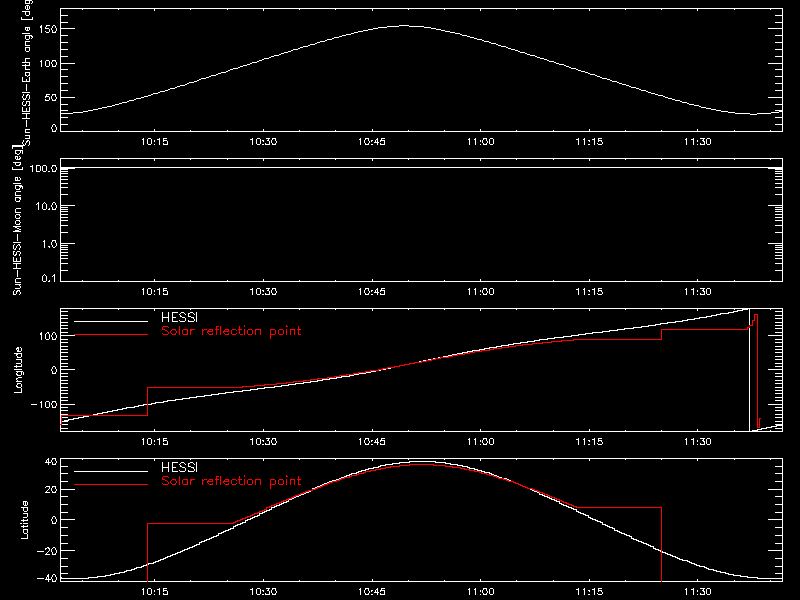Click the -40 tick label on Latitude axis

tap(47, 579)
